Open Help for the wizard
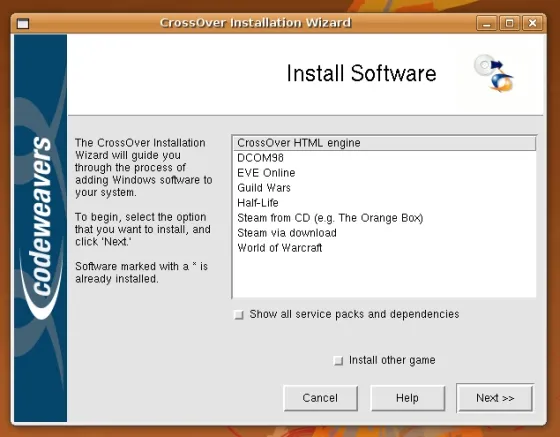The image size is (560, 437). [x=408, y=398]
